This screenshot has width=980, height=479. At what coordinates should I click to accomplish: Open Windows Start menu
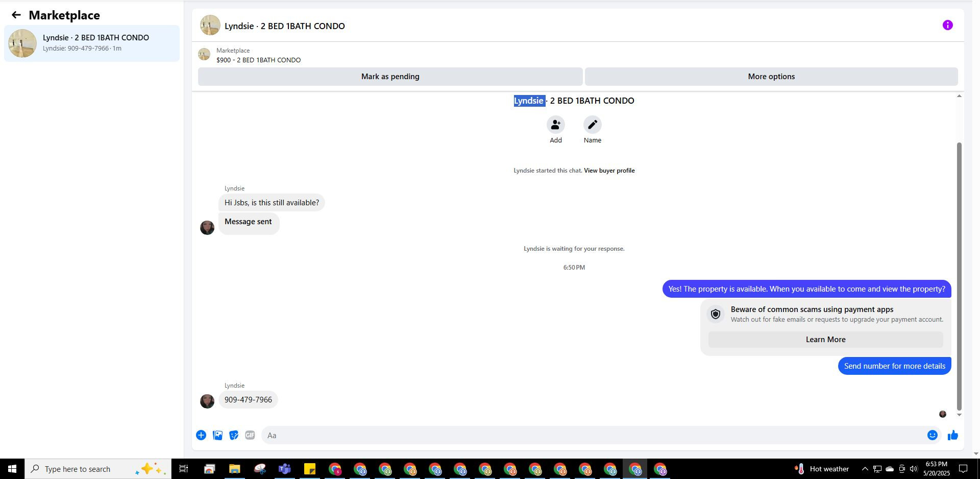12,469
